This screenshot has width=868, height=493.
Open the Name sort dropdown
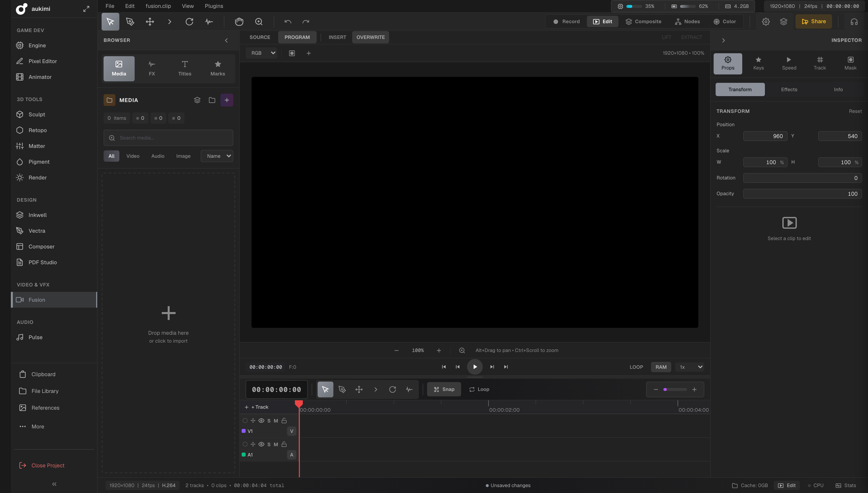(x=217, y=156)
